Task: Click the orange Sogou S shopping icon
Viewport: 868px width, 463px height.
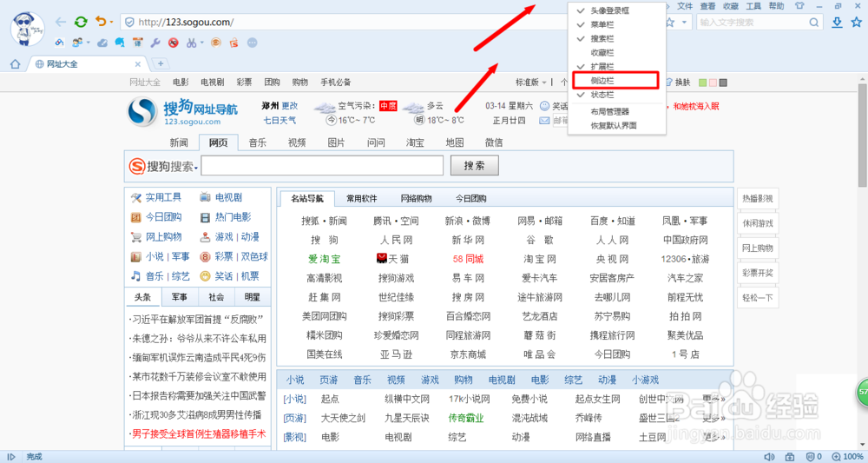Action: 233,43
